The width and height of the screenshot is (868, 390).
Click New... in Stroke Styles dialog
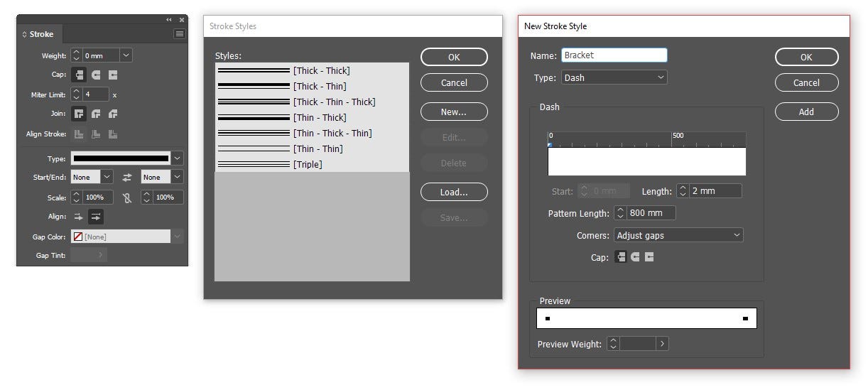454,112
